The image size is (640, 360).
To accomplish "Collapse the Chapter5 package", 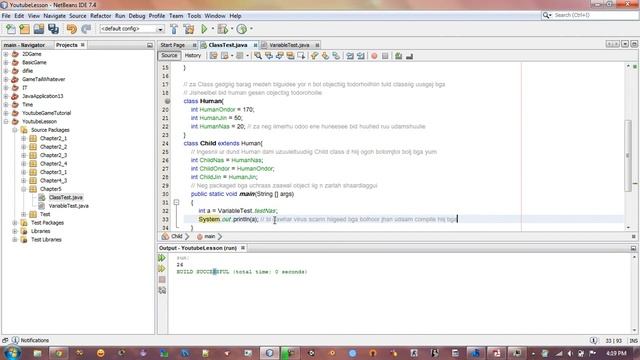I will tap(24, 189).
